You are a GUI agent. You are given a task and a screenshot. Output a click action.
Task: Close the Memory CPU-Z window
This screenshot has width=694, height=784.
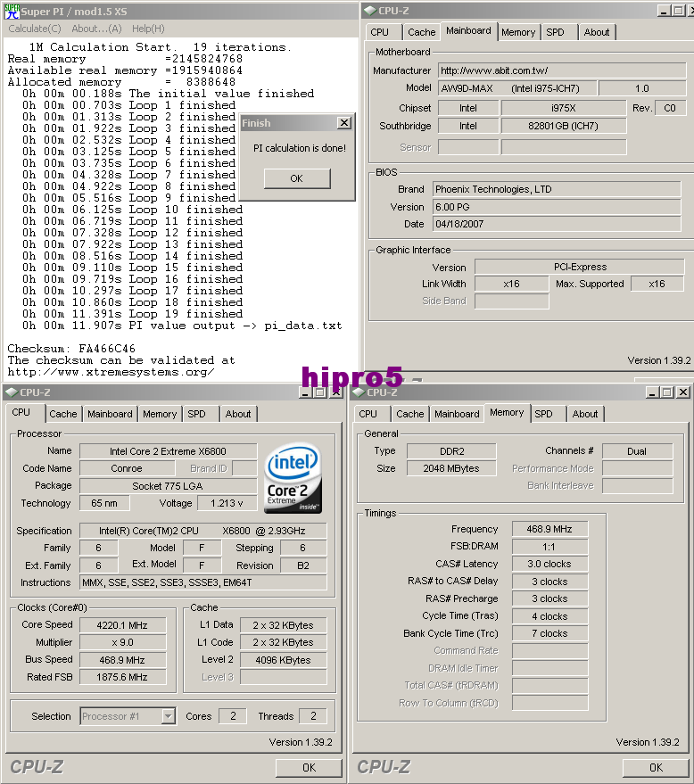pos(683,392)
